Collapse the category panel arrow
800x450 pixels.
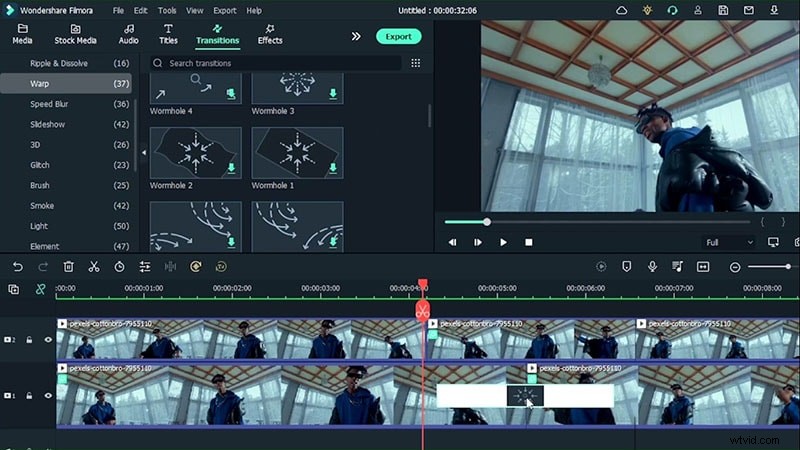[143, 153]
